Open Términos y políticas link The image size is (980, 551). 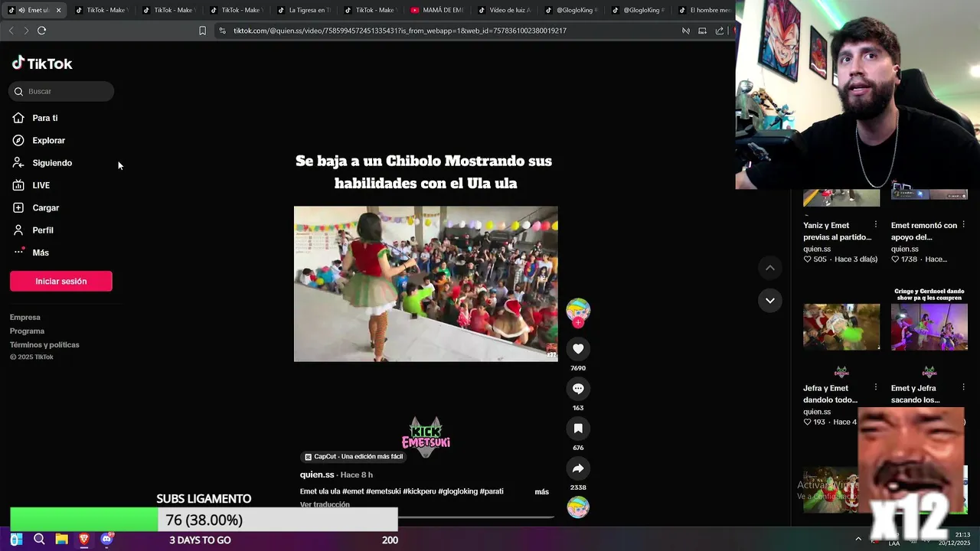(44, 344)
